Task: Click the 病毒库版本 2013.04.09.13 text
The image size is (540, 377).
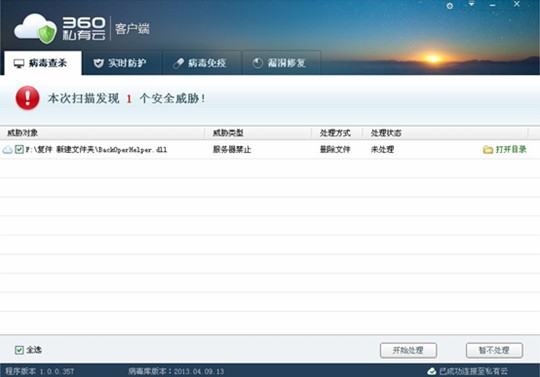Action: [x=176, y=371]
